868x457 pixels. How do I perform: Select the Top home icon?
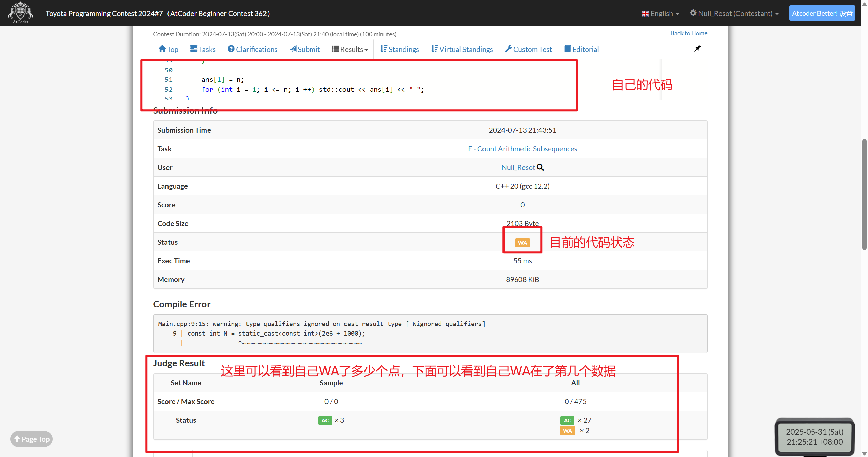(163, 49)
